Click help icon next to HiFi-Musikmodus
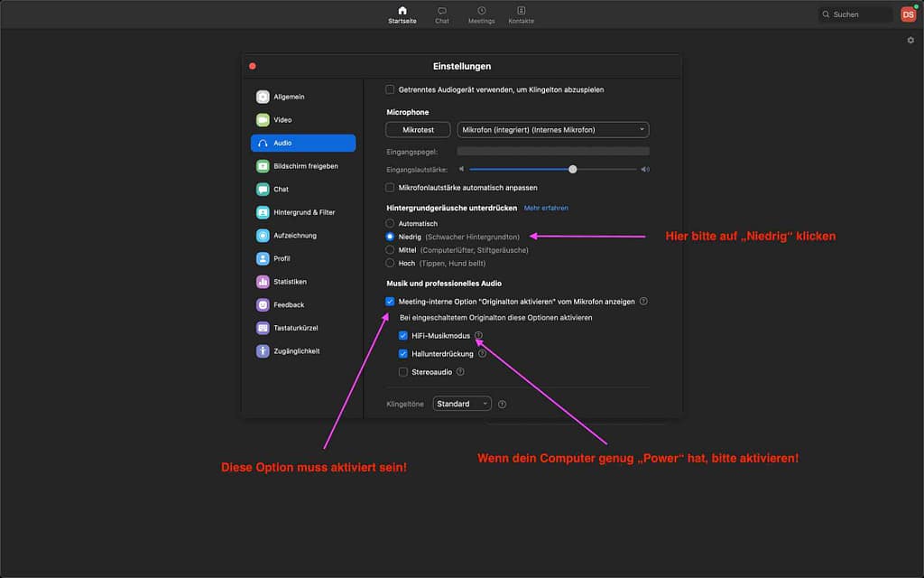The width and height of the screenshot is (924, 578). (x=479, y=336)
